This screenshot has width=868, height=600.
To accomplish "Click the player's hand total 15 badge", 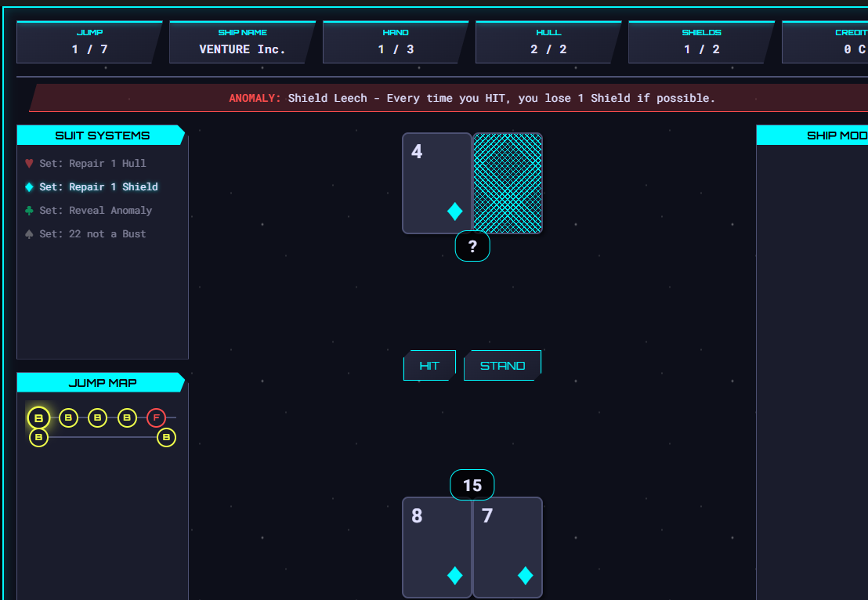I will [x=472, y=485].
